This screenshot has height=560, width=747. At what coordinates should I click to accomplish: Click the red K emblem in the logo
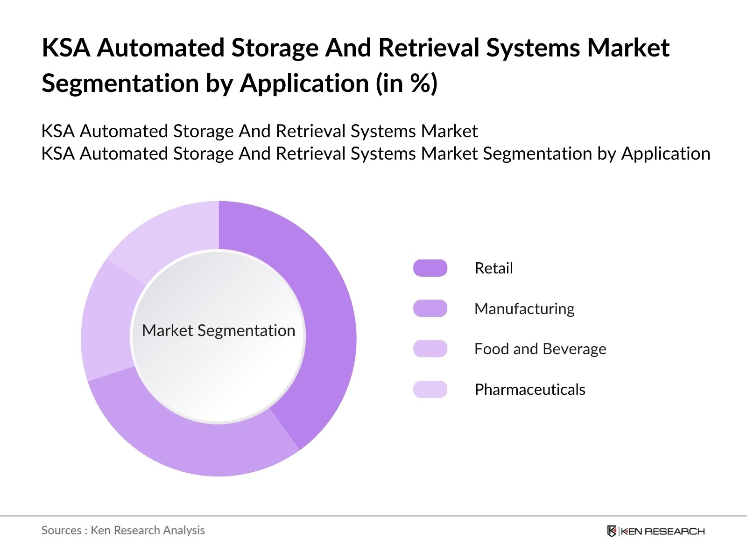tap(612, 531)
